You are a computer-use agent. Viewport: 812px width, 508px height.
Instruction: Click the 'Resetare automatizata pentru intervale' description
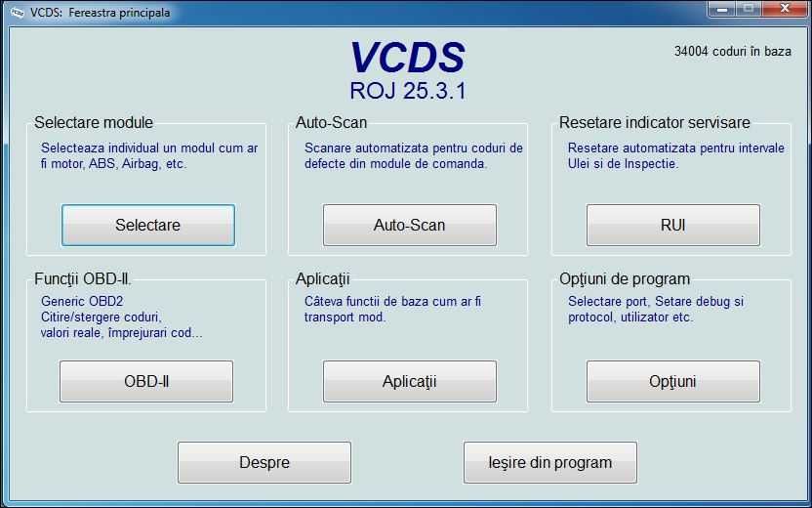[x=675, y=155]
